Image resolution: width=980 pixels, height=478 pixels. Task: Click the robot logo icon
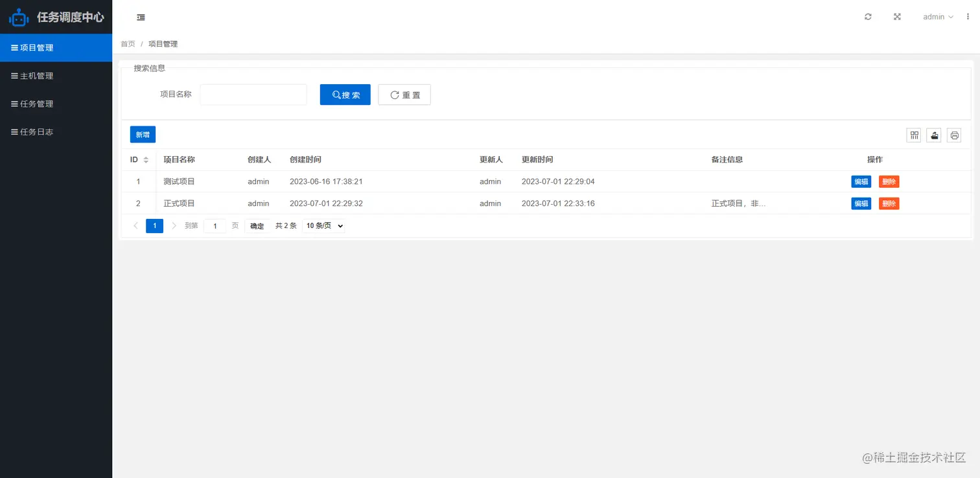(x=19, y=17)
